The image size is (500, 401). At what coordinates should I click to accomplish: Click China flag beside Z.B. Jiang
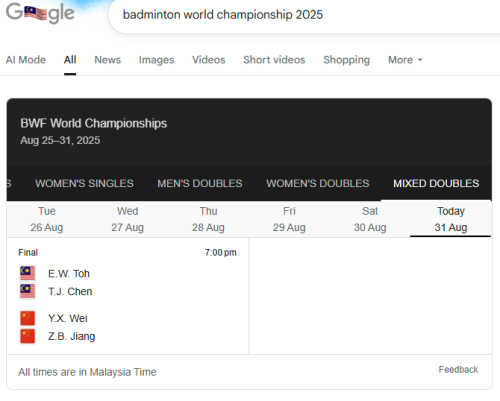[x=27, y=336]
